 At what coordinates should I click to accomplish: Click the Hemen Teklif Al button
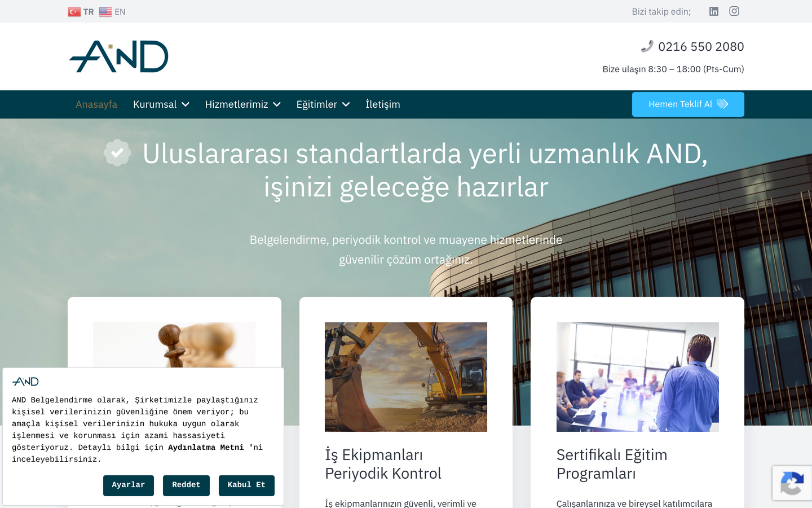point(688,104)
